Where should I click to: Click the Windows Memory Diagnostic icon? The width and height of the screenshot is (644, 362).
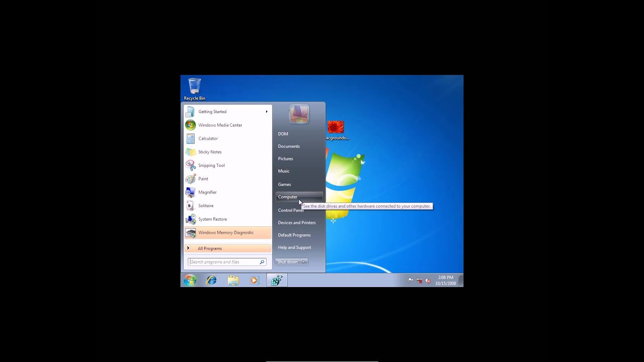click(190, 232)
